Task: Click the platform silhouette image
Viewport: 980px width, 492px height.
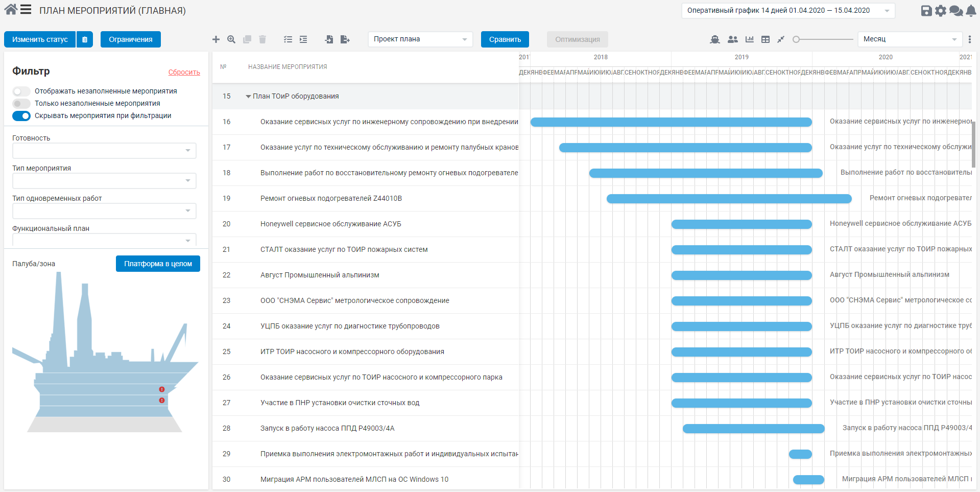Action: click(x=105, y=353)
